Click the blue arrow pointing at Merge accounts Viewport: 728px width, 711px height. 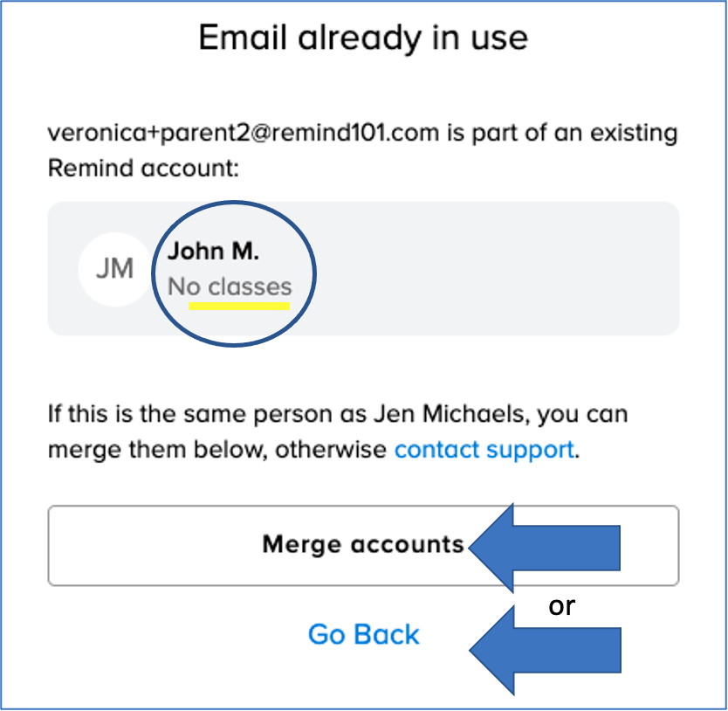tap(557, 548)
